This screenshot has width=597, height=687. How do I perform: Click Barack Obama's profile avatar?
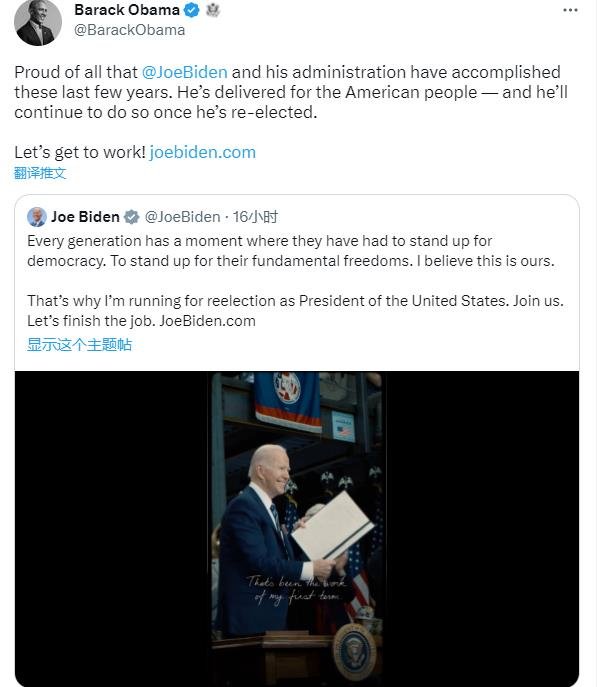(38, 22)
